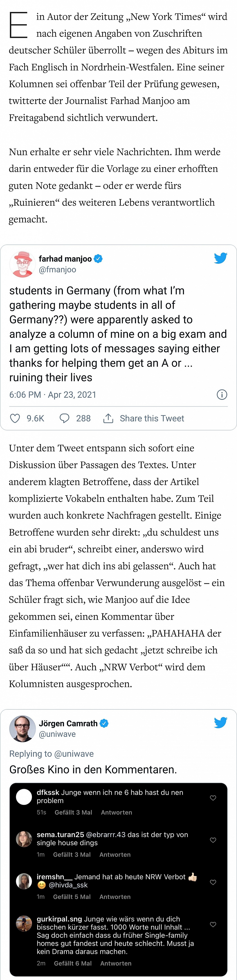The image size is (237, 980).
Task: Like the Farhad Manjoo tweet via the heart icon
Action: point(15,418)
